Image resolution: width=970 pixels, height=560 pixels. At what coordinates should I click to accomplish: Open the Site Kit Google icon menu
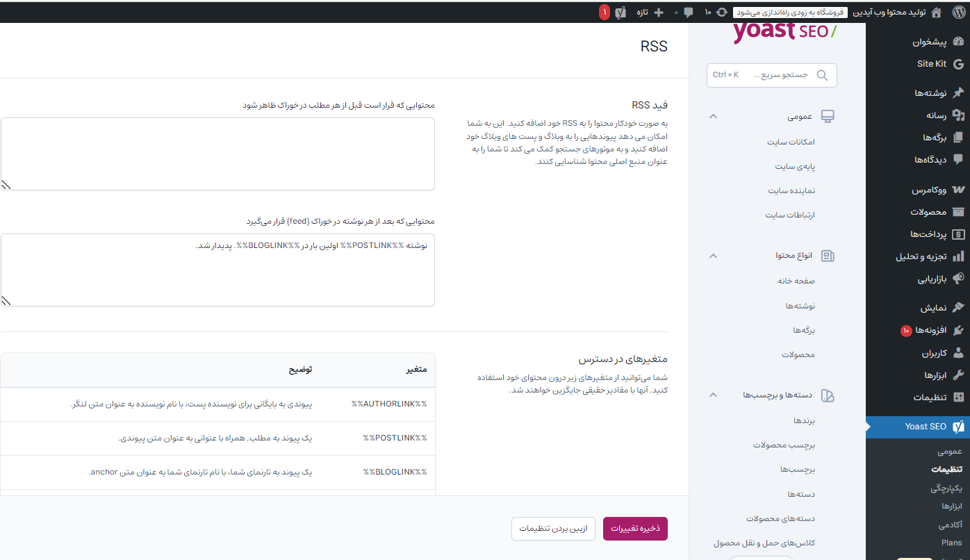958,64
